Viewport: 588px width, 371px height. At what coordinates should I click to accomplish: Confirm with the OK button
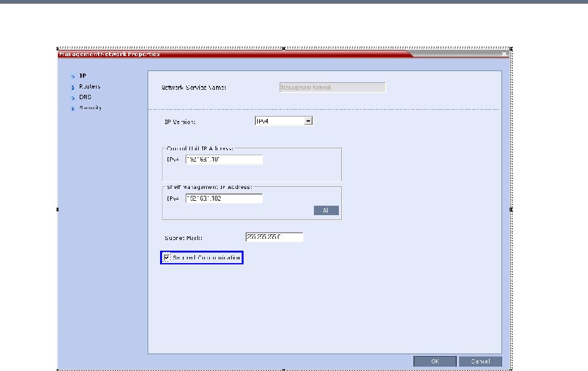point(435,361)
